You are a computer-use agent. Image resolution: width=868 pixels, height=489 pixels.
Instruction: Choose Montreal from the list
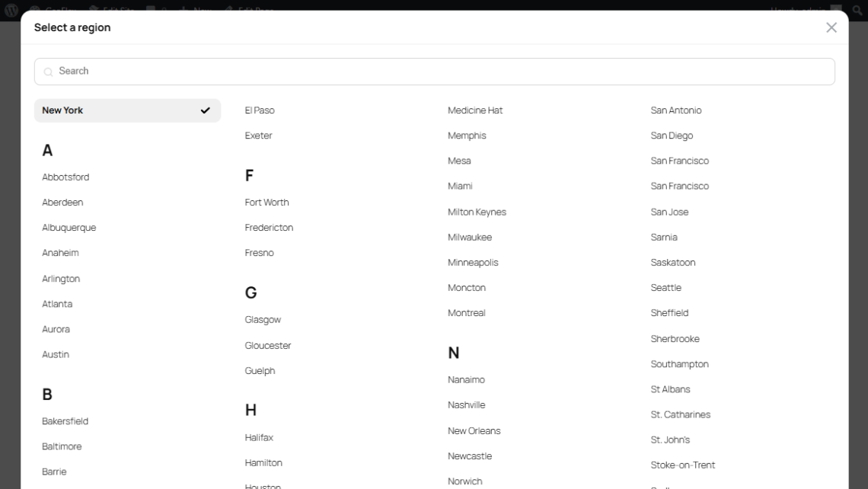(466, 313)
